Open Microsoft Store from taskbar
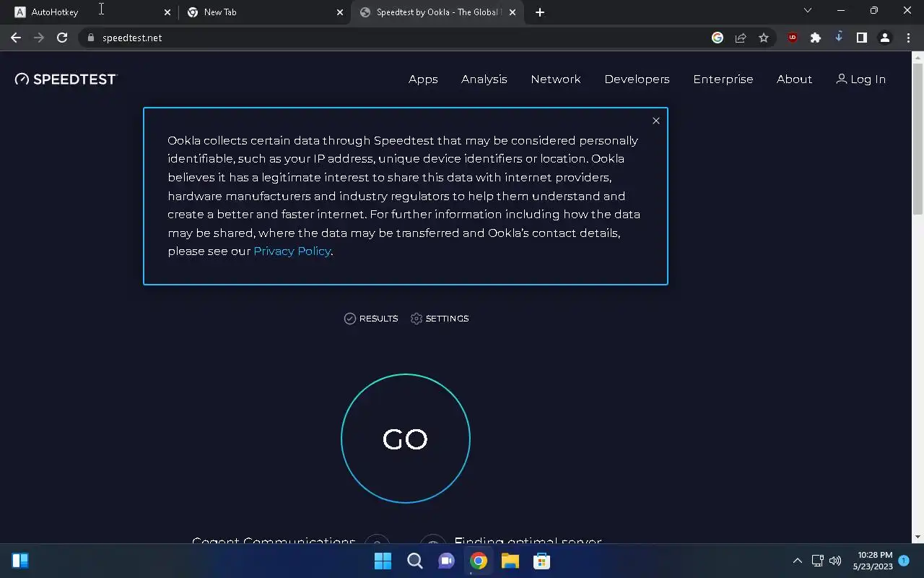Image resolution: width=924 pixels, height=578 pixels. click(x=541, y=561)
